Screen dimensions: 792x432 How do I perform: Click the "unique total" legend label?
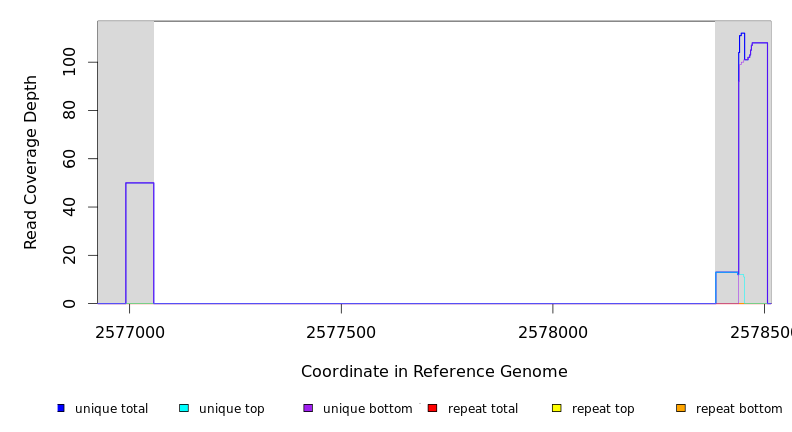click(x=111, y=409)
